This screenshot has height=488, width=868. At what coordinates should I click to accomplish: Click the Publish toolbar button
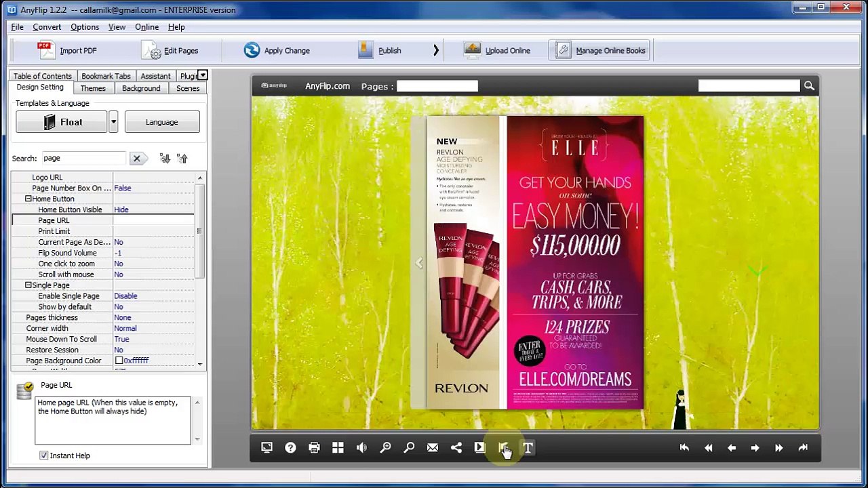[x=380, y=50]
